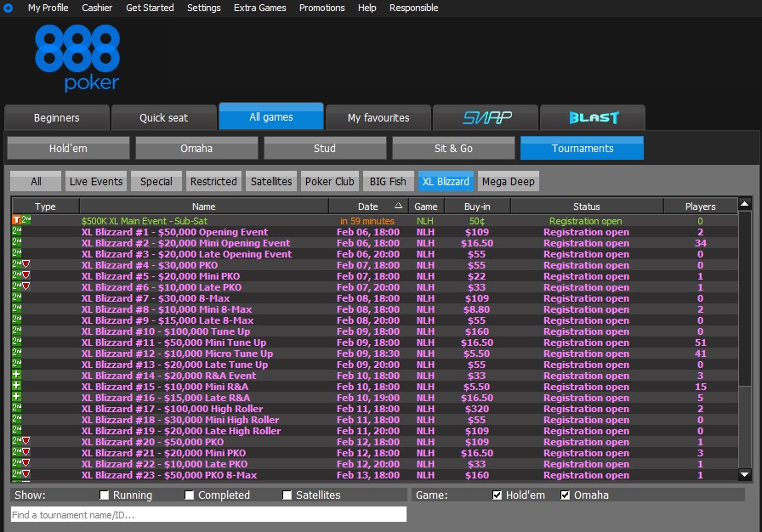Click the small blue circle app icon
The image size is (762, 532).
[x=9, y=8]
